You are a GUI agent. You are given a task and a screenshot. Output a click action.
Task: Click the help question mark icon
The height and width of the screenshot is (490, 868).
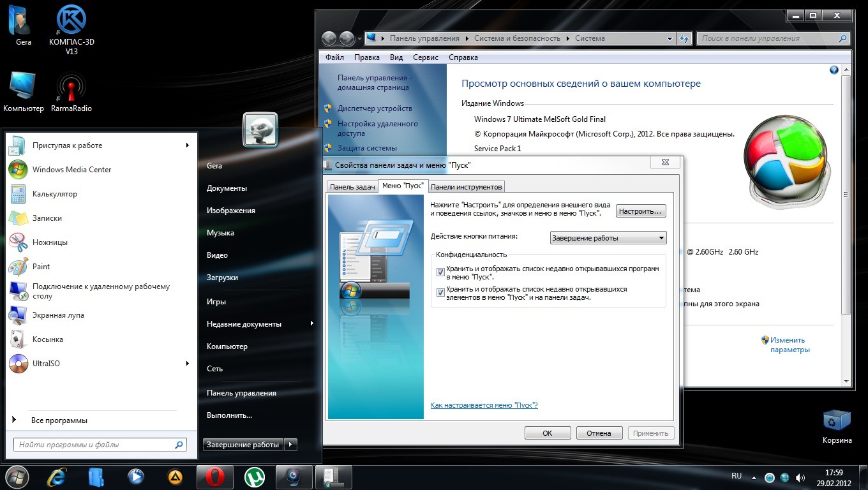click(x=834, y=70)
